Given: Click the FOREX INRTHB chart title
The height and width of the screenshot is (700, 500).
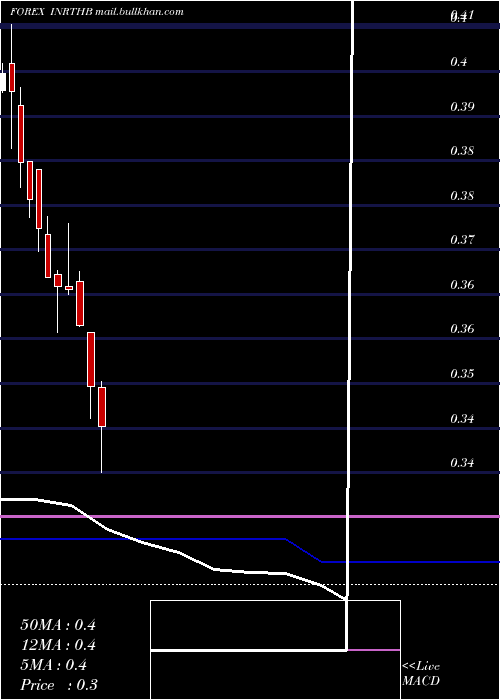Looking at the screenshot, I should (51, 12).
